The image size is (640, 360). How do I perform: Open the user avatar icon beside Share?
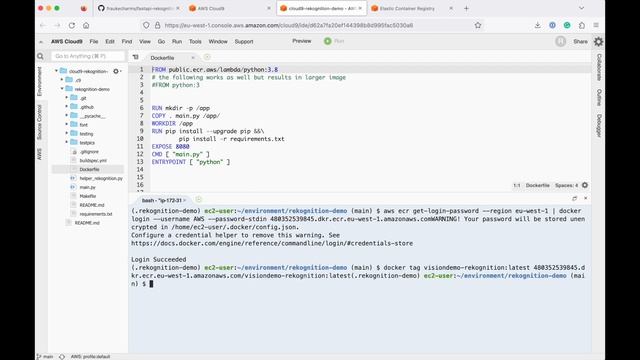point(560,41)
